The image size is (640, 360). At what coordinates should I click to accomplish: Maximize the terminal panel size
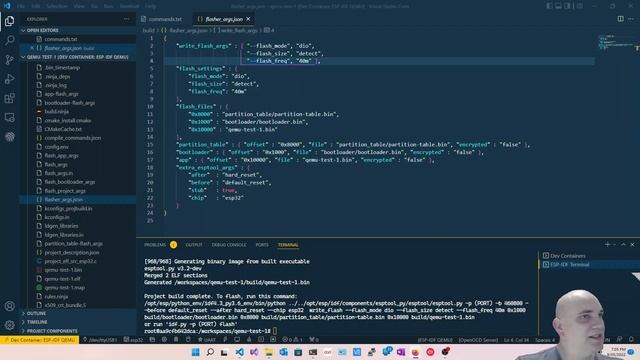point(623,244)
